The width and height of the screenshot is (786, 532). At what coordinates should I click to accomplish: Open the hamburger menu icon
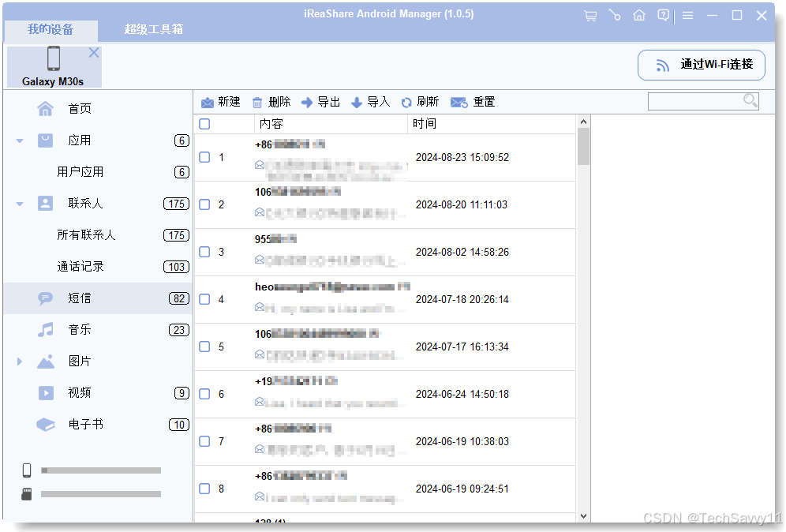coord(688,16)
